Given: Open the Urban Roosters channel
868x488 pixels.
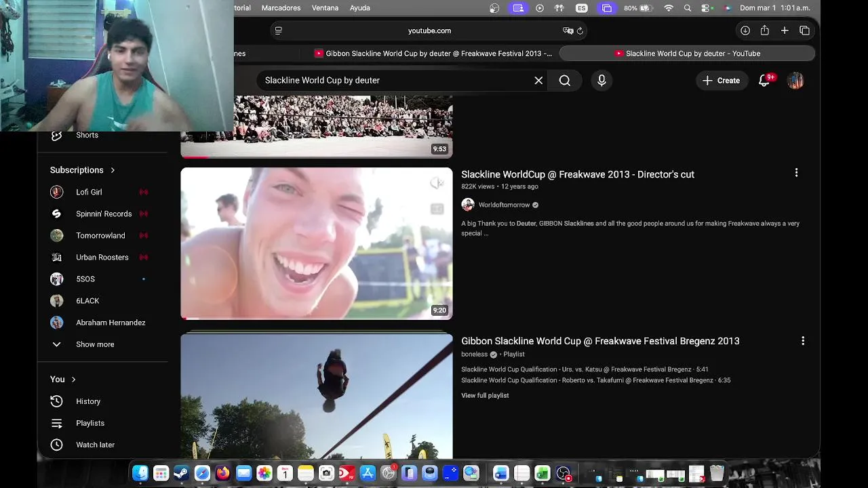Looking at the screenshot, I should coord(103,257).
